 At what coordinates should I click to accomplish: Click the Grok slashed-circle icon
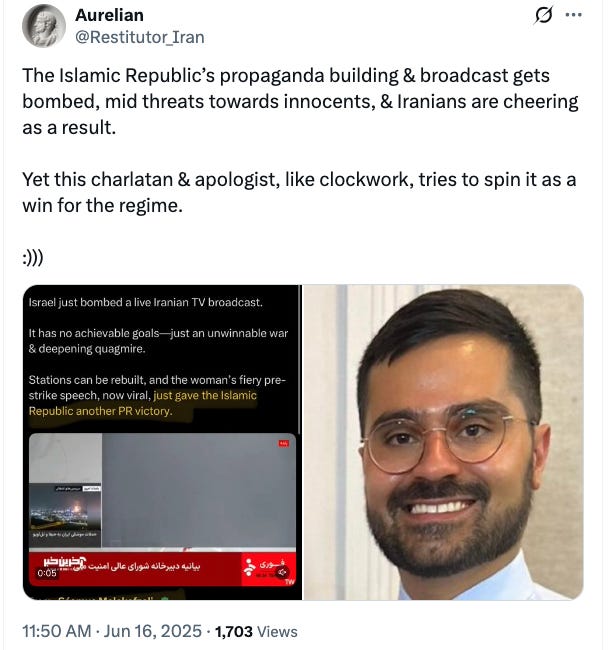pyautogui.click(x=543, y=16)
